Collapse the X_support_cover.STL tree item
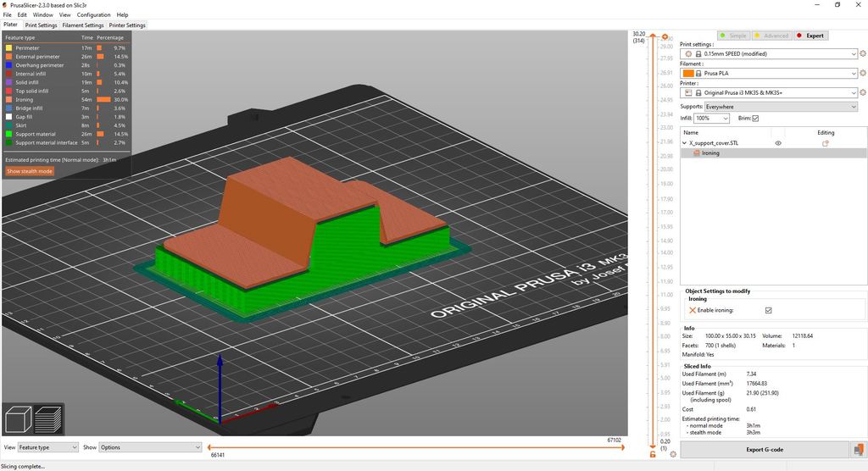The image size is (868, 471). tap(685, 144)
